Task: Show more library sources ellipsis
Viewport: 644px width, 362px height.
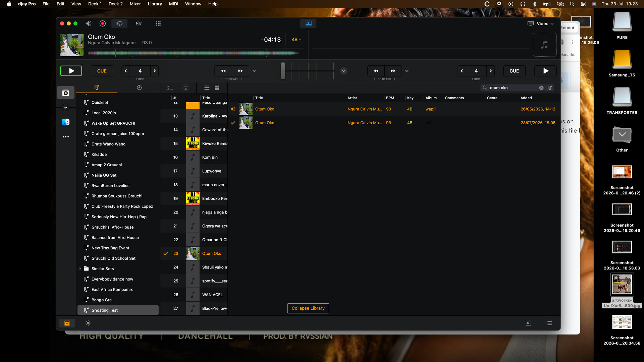Action: [x=66, y=137]
